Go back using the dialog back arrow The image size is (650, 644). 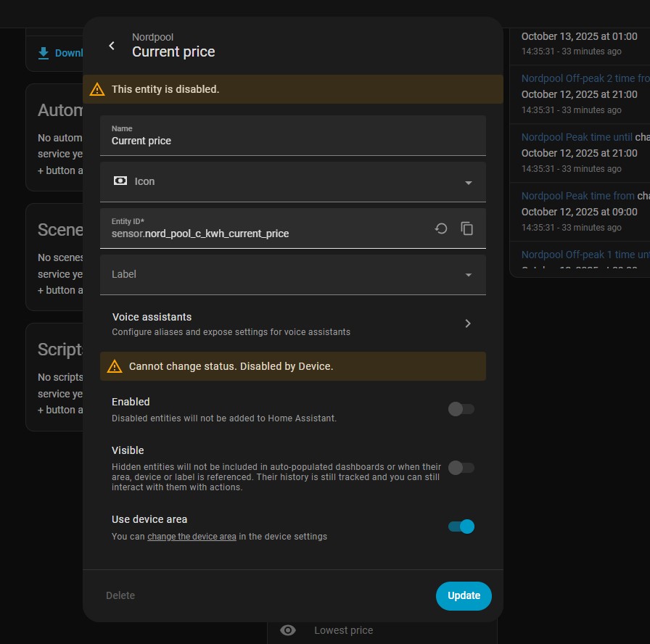112,46
